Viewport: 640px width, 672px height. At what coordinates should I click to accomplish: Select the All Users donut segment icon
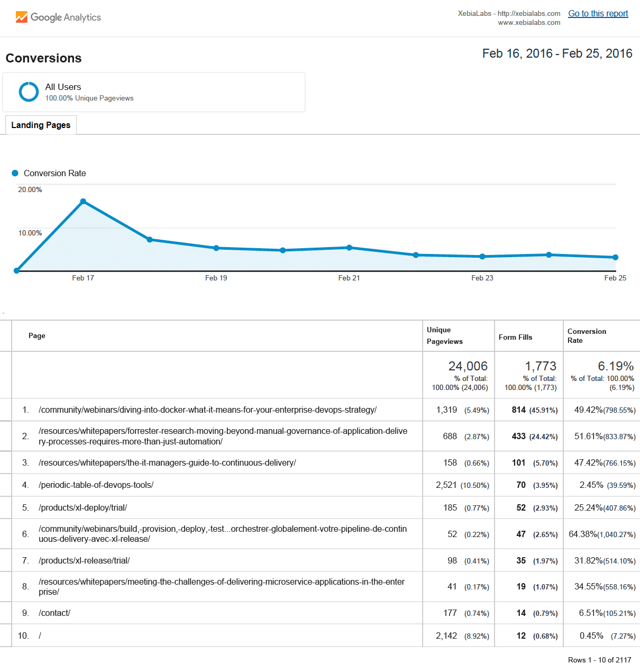pos(29,92)
